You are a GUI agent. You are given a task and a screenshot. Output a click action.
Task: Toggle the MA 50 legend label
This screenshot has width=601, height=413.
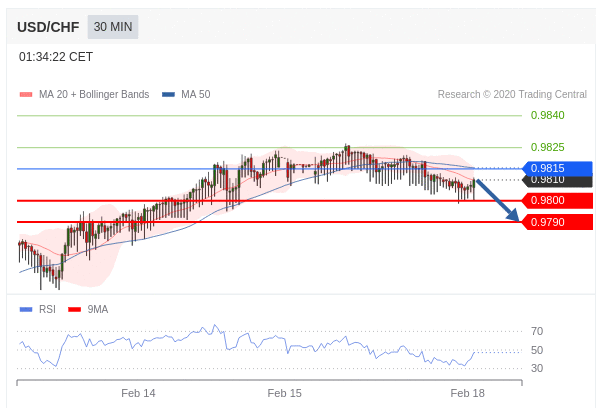coord(195,94)
